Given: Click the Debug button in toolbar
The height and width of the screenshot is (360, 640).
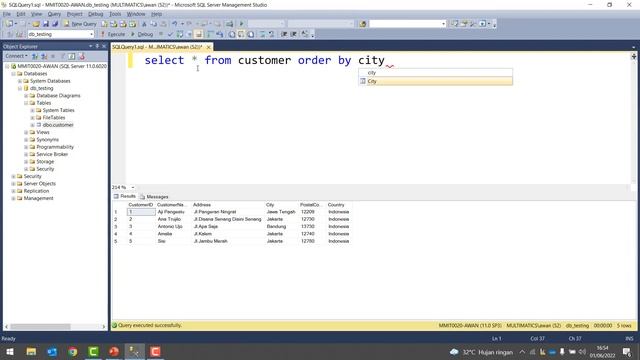Looking at the screenshot, I should tap(142, 34).
